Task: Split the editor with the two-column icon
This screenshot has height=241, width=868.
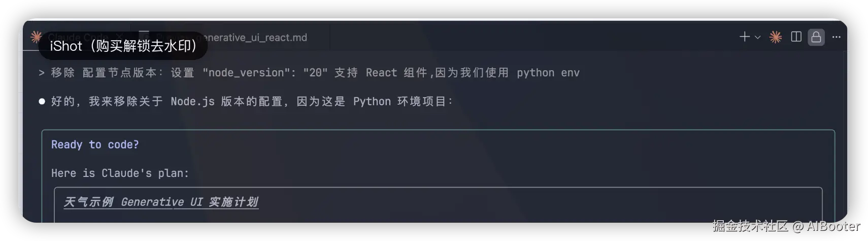Action: click(796, 37)
